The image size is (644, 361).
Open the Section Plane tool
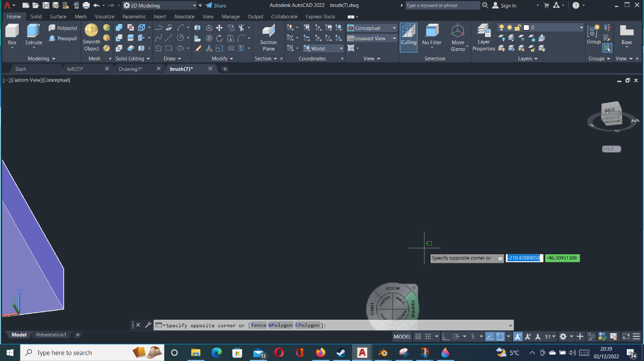pos(268,38)
